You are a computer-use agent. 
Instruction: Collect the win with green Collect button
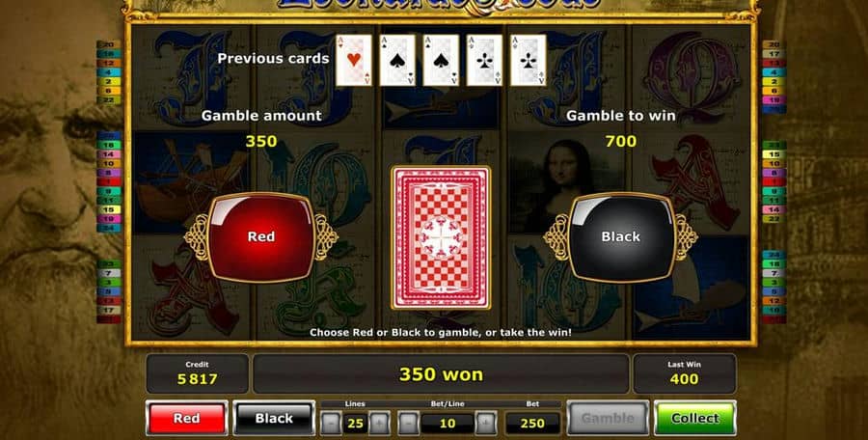coord(695,418)
